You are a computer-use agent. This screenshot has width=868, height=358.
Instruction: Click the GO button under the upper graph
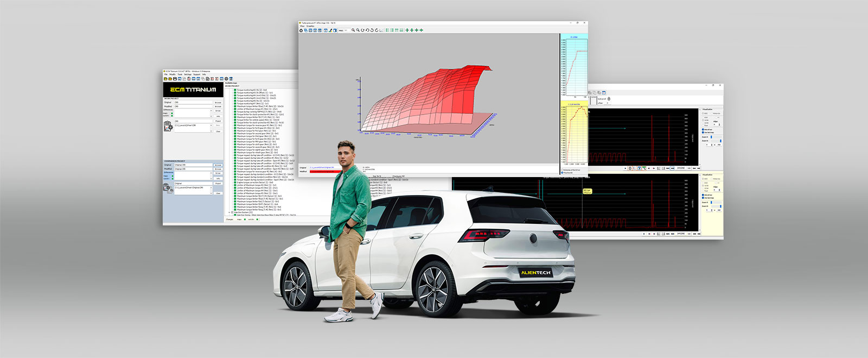coord(690,168)
